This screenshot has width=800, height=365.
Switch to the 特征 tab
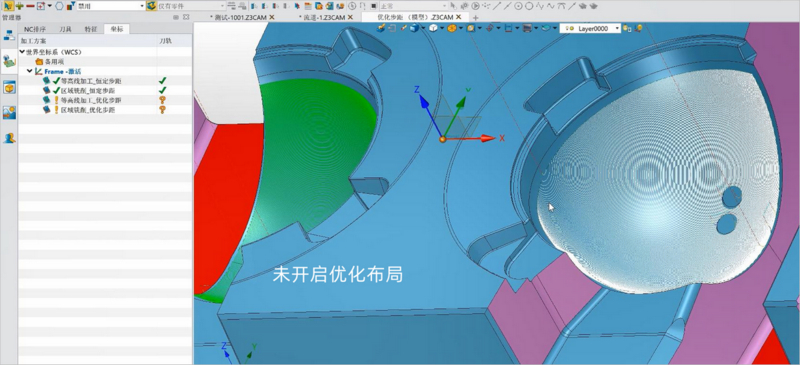90,29
